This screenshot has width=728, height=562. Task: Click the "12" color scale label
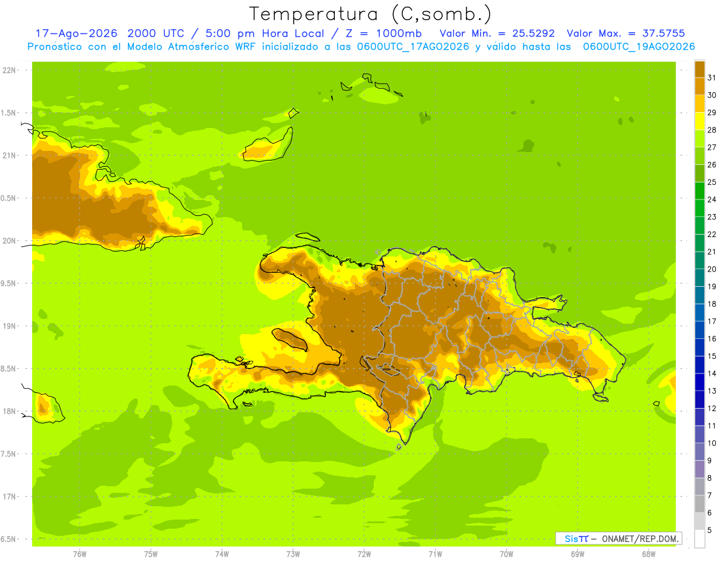click(x=712, y=408)
